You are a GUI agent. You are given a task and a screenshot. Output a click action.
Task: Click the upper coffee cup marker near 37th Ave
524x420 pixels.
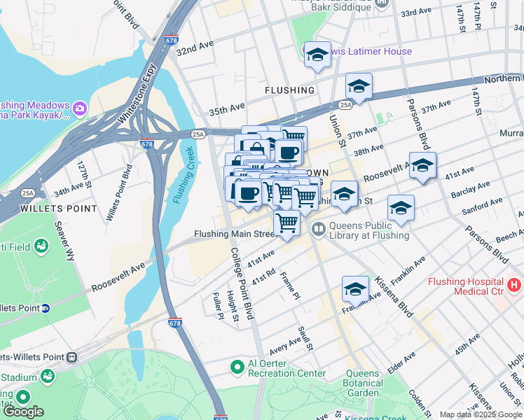point(289,154)
